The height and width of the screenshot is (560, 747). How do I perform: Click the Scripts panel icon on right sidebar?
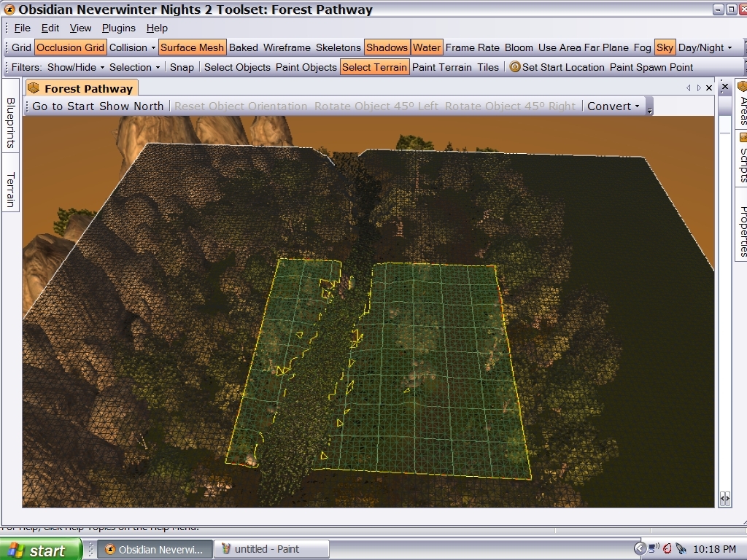(x=743, y=138)
